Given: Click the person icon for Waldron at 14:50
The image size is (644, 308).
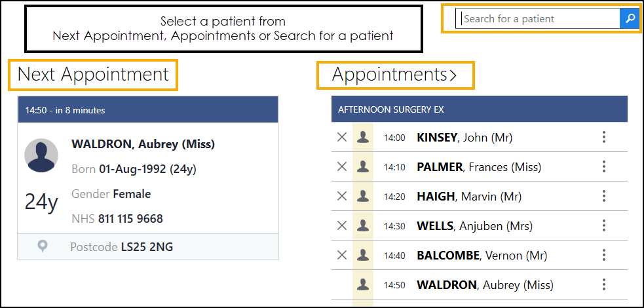Looking at the screenshot, I should [362, 285].
